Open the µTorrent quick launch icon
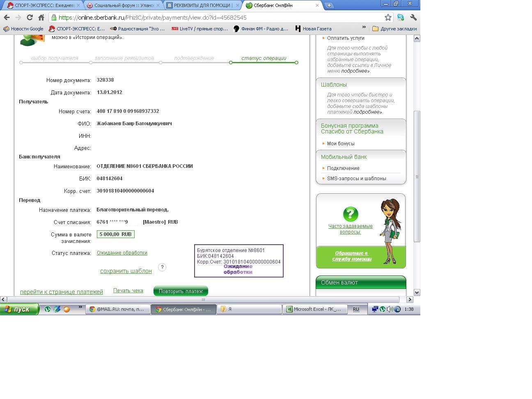Image resolution: width=532 pixels, height=399 pixels. coord(48,309)
